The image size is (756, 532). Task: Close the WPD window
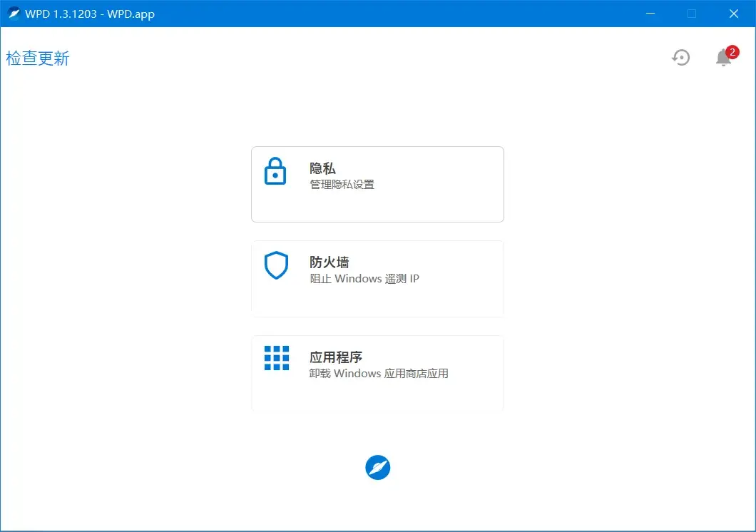pyautogui.click(x=734, y=14)
